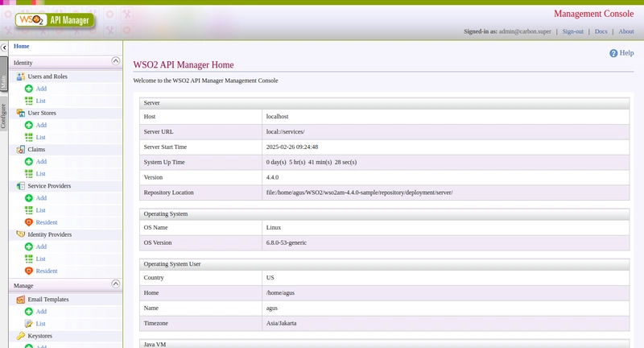Click the List icon under Email Templates
Image resolution: width=644 pixels, height=348 pixels.
29,324
